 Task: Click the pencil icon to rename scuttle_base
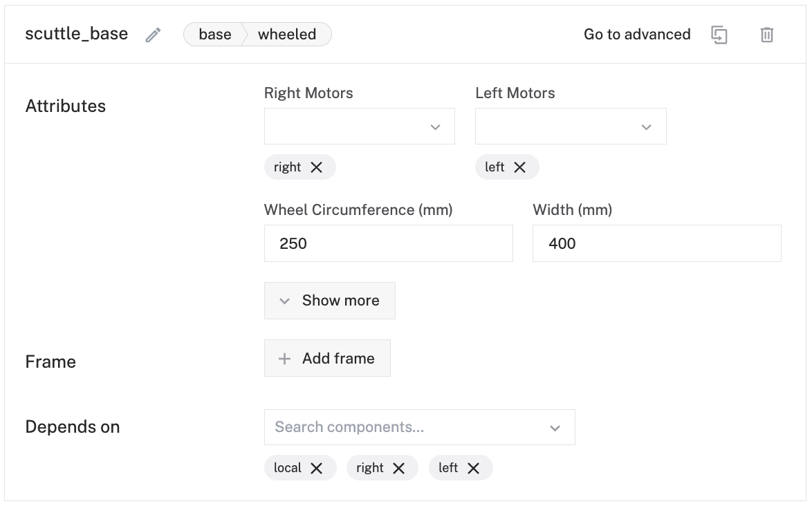(153, 35)
